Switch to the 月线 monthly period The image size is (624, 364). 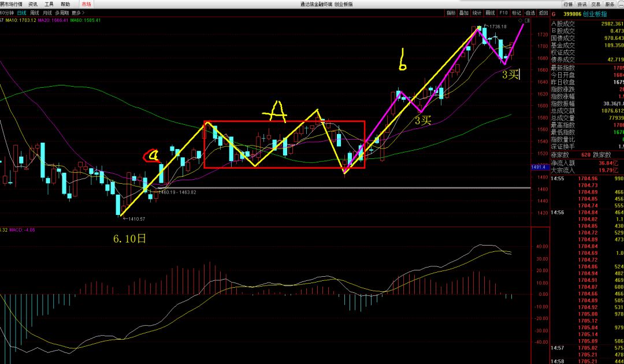(x=47, y=13)
